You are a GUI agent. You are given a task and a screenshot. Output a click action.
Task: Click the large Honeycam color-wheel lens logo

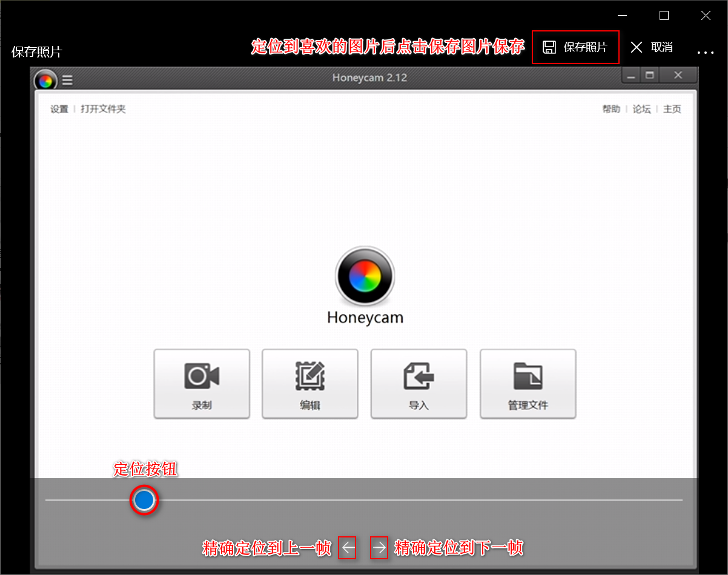click(x=365, y=277)
